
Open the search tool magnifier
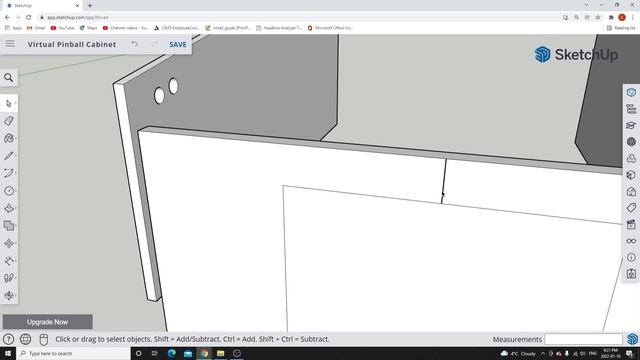(x=9, y=78)
